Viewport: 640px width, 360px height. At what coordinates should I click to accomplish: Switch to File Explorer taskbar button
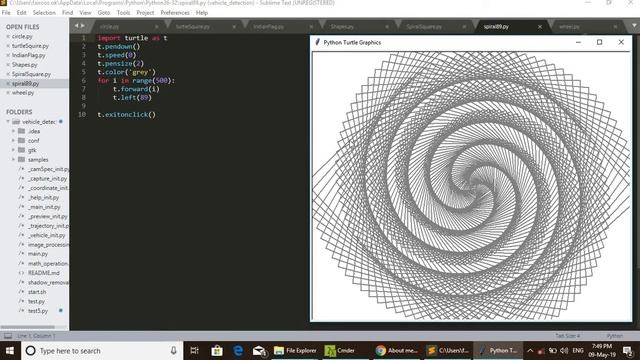coord(295,351)
